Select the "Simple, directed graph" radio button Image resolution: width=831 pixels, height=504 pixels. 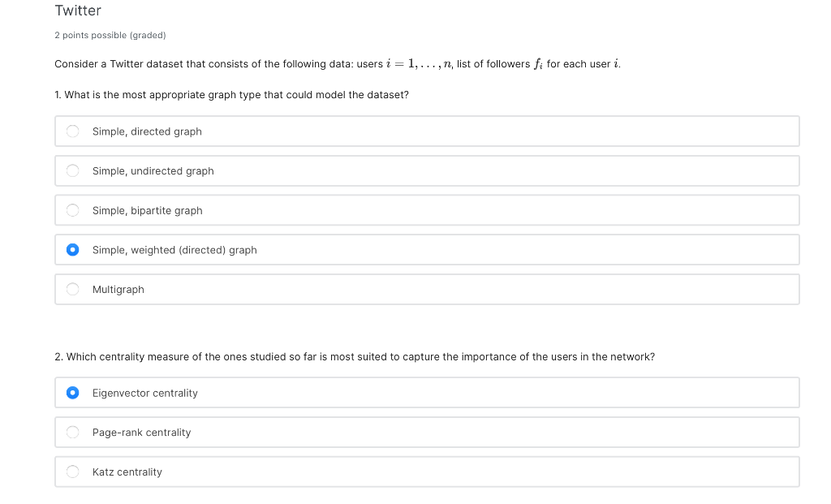72,131
